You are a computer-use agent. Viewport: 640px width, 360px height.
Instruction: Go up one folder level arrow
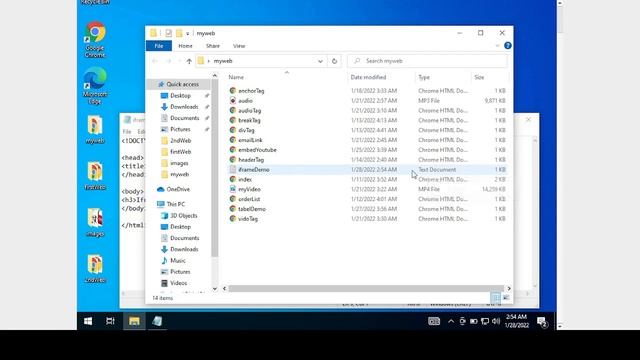(x=189, y=61)
